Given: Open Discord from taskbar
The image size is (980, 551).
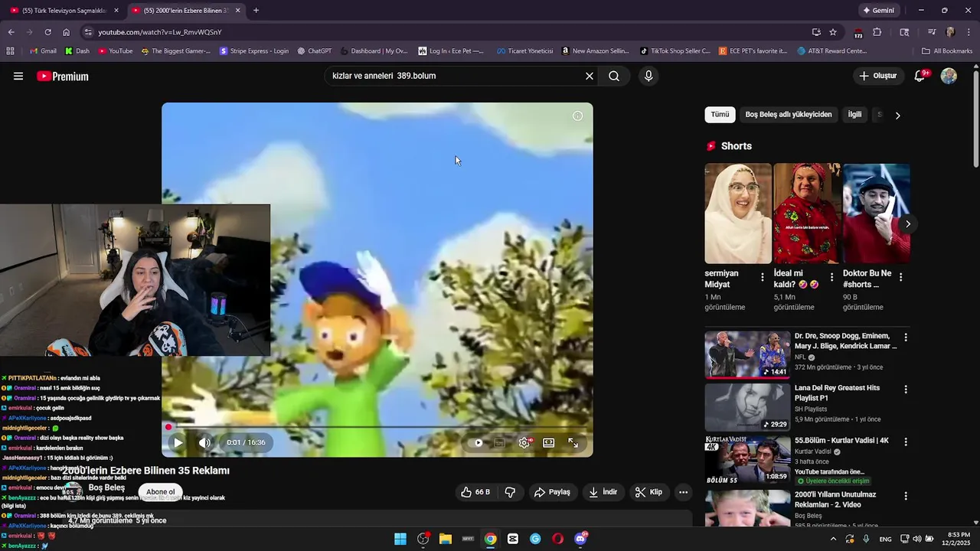Looking at the screenshot, I should point(580,539).
